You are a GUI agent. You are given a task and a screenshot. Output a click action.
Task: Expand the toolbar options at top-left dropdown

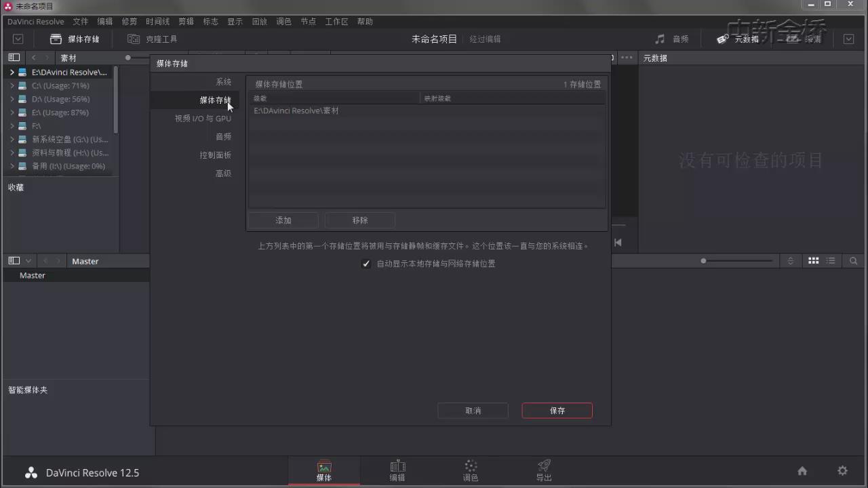coord(18,39)
